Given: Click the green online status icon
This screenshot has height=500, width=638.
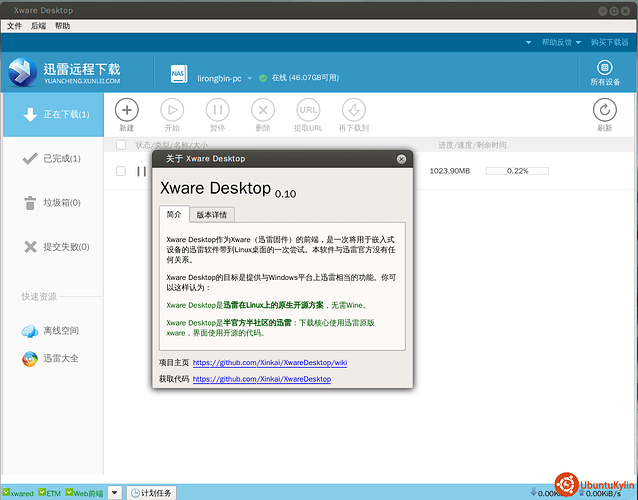Looking at the screenshot, I should click(263, 78).
